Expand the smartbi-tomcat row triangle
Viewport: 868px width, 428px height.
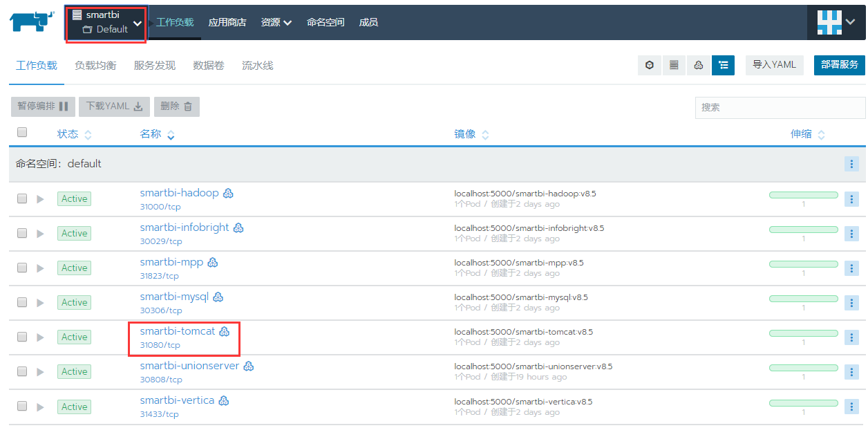(40, 337)
